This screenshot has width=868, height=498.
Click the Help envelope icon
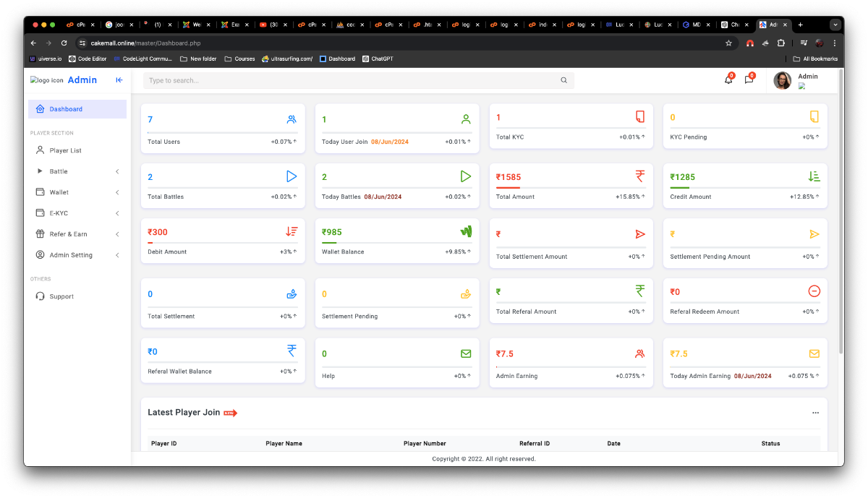click(x=466, y=353)
